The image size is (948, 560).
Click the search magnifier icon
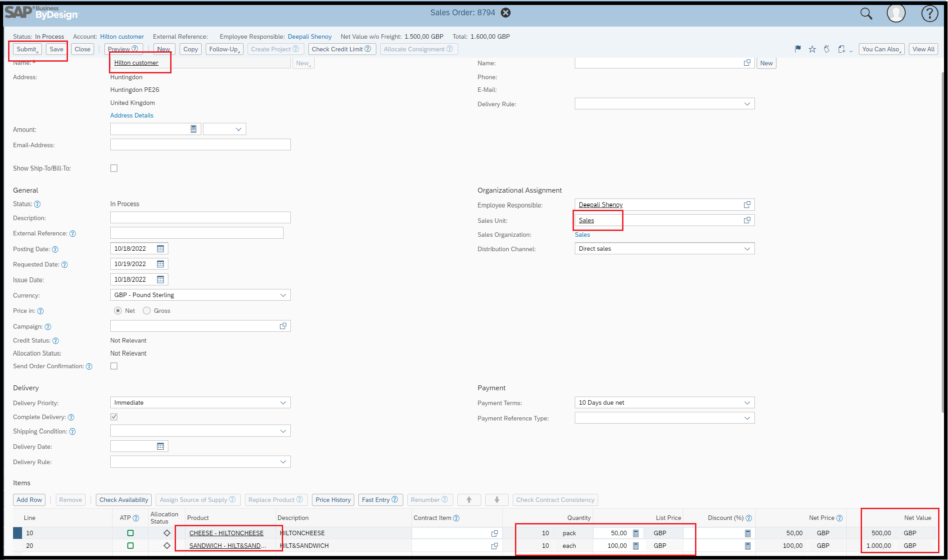pyautogui.click(x=866, y=14)
